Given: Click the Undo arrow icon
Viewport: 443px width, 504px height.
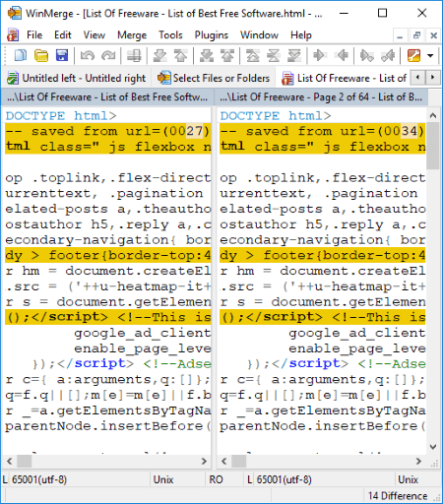Looking at the screenshot, I should tap(88, 55).
